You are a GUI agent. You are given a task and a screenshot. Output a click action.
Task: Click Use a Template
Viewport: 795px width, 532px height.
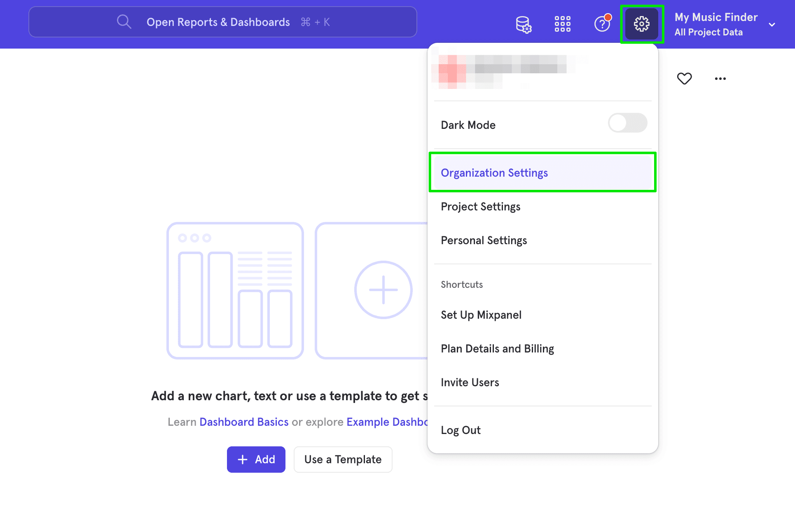click(343, 459)
